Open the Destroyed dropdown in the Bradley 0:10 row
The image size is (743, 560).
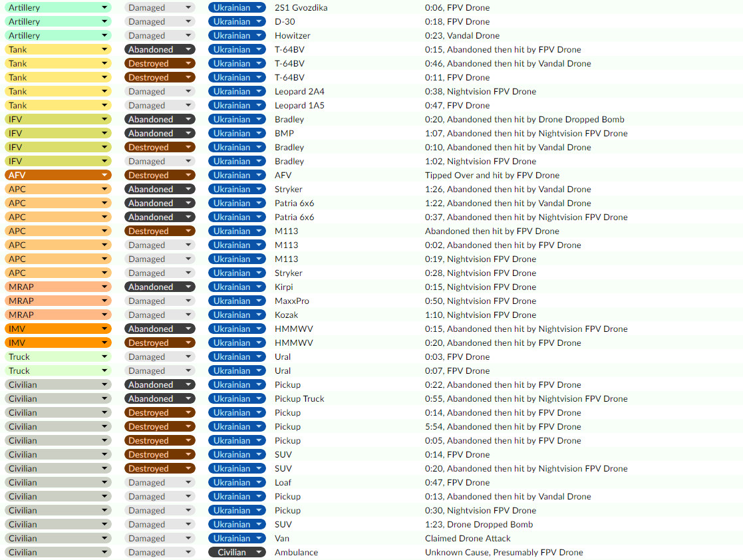coord(160,148)
